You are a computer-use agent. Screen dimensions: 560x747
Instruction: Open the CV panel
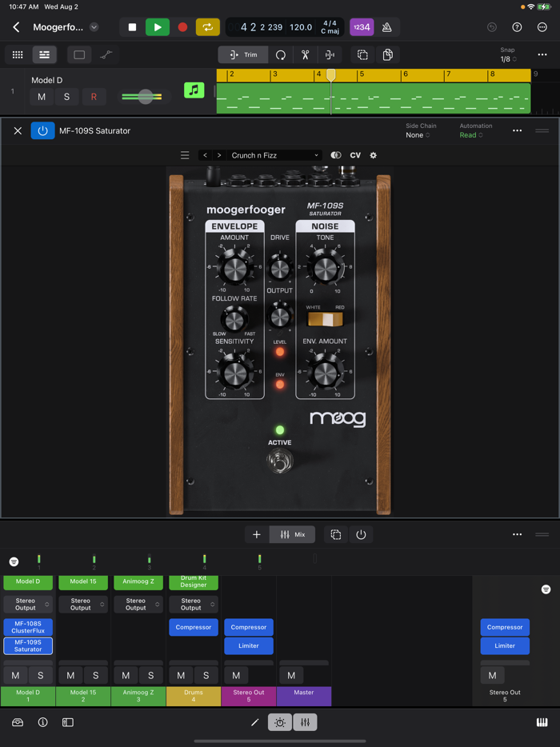355,155
